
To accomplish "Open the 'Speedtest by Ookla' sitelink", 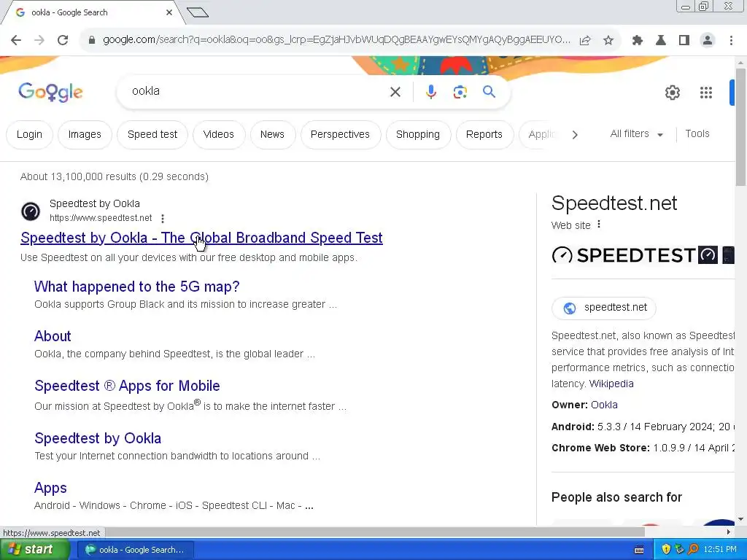I will click(98, 438).
